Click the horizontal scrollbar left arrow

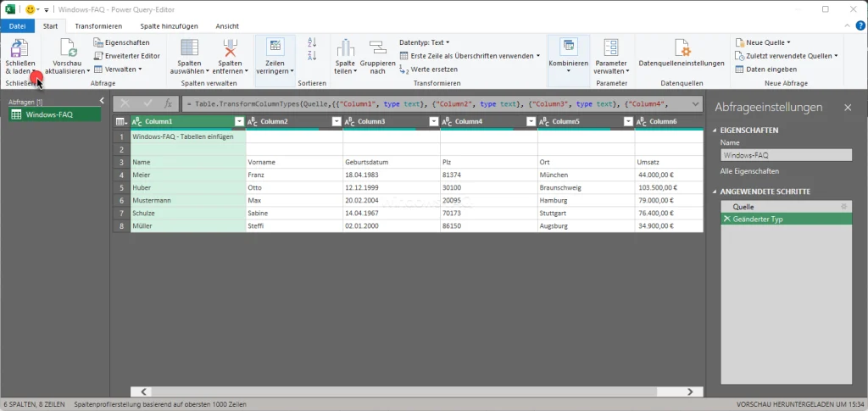(x=143, y=392)
